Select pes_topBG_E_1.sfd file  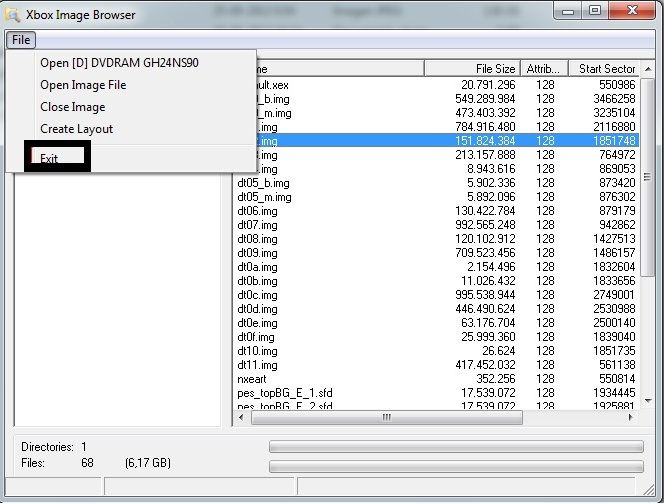point(436,393)
